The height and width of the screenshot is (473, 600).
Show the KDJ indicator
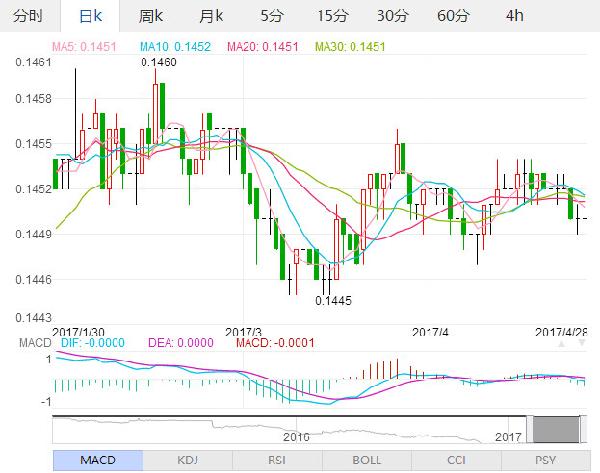[187, 460]
